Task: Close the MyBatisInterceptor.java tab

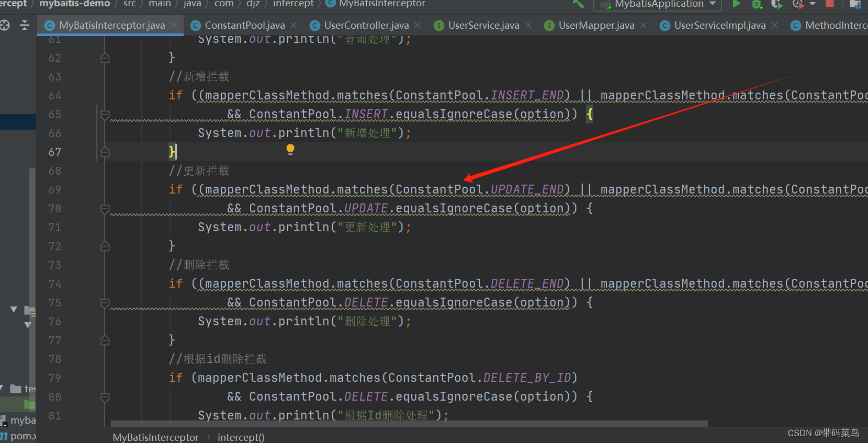Action: 174,25
